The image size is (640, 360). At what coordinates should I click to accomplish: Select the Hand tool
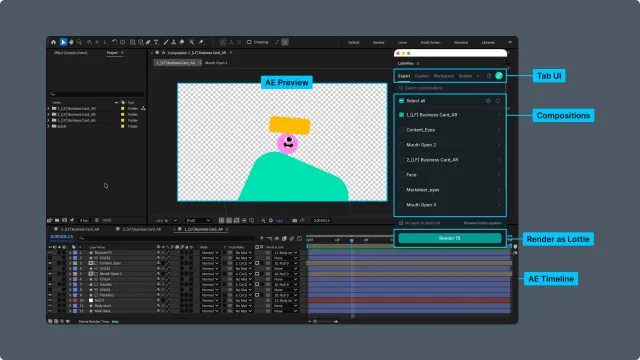[71, 42]
